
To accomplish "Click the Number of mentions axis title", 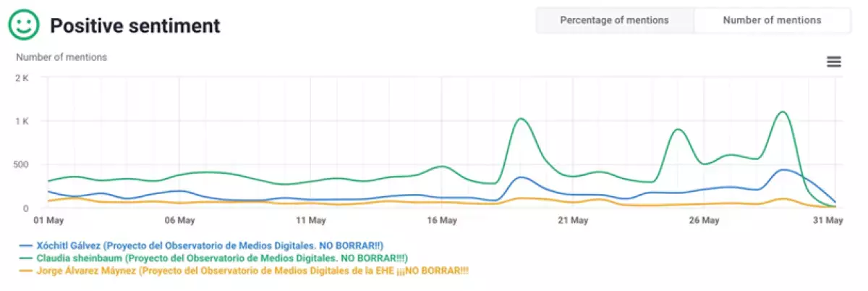I will 61,56.
